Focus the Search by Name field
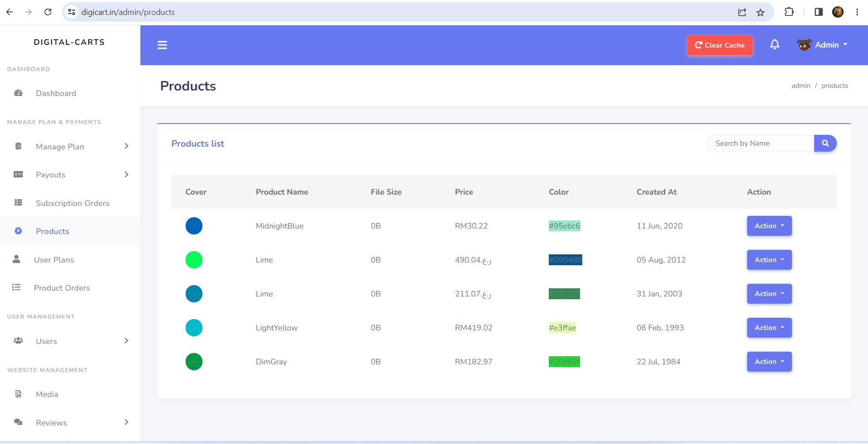868x444 pixels. point(761,143)
